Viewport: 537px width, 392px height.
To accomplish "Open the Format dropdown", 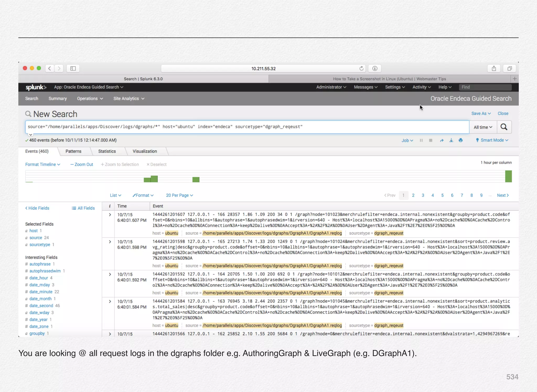I will pos(143,195).
